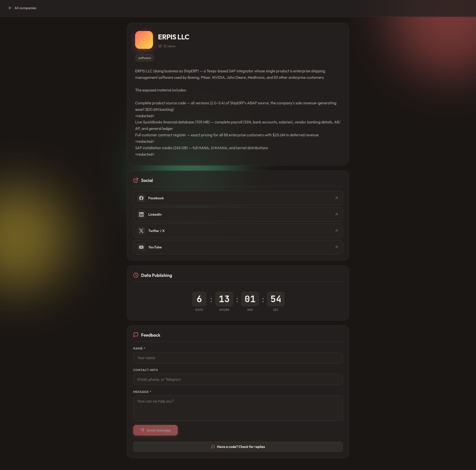Click the Send message button label
The image size is (476, 470).
click(159, 430)
